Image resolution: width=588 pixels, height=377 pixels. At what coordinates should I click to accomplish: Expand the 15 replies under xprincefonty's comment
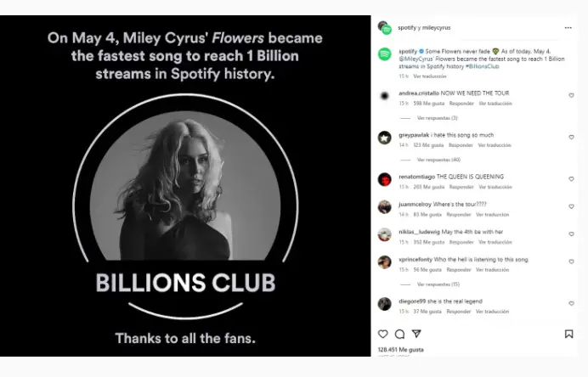point(438,284)
